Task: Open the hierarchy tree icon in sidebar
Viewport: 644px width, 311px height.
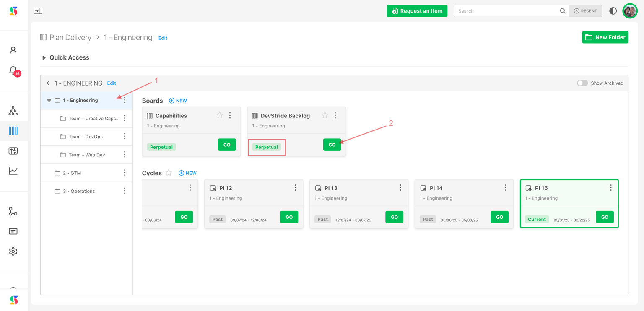Action: point(13,111)
